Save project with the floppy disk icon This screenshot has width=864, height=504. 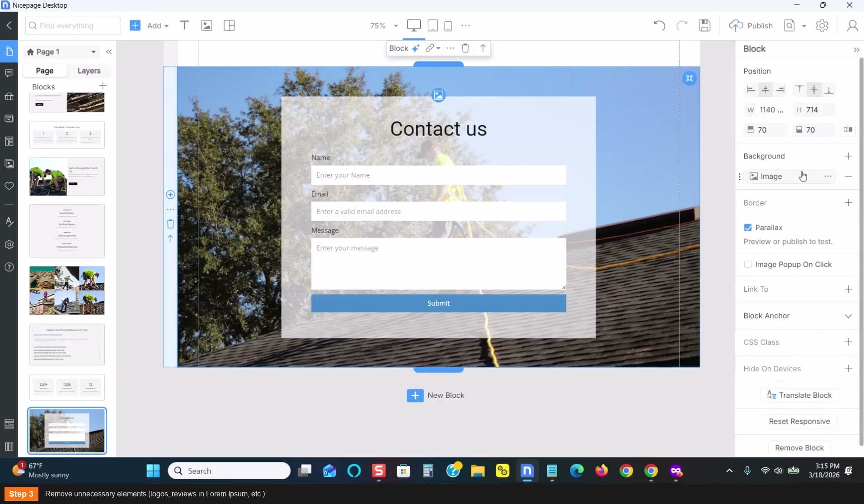704,25
